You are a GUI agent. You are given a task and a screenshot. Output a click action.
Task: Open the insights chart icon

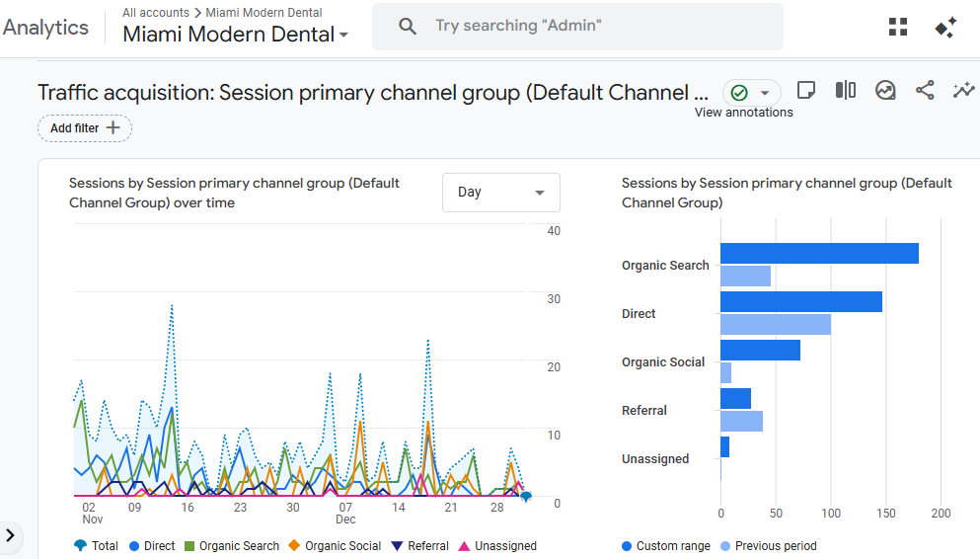(885, 91)
